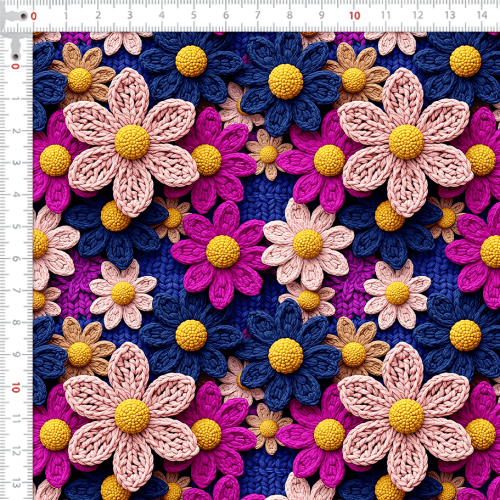Select the 5 mark on the top ruler
This screenshot has width=500, height=500.
pyautogui.click(x=193, y=15)
